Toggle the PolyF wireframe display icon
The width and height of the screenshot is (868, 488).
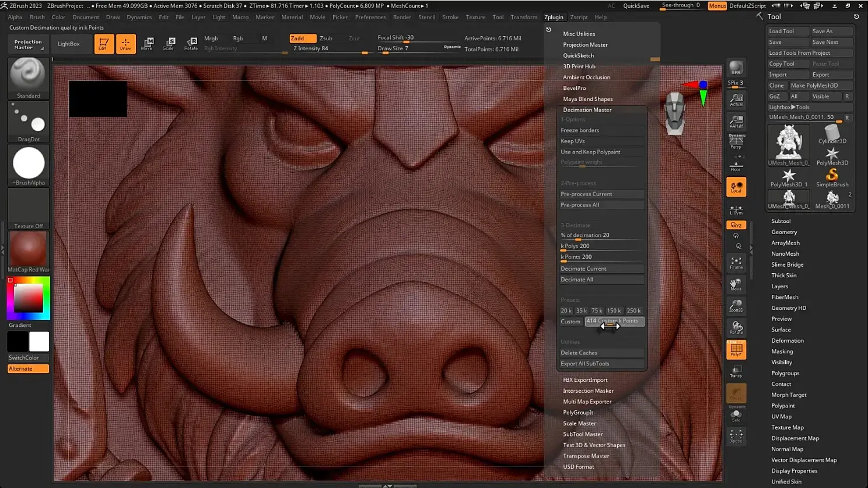(736, 350)
